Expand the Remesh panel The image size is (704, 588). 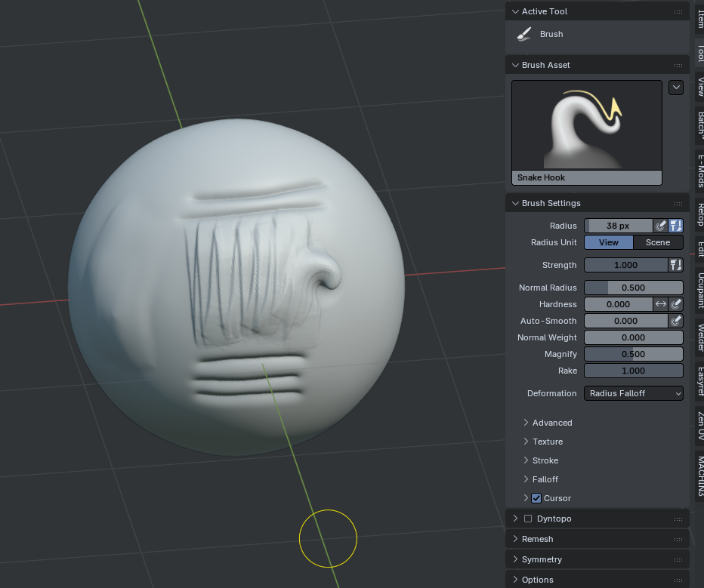coord(515,539)
